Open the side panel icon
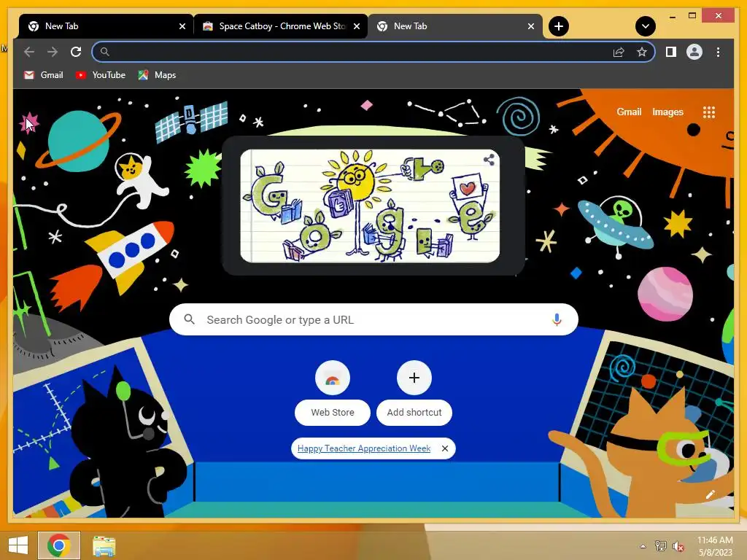 coord(671,52)
